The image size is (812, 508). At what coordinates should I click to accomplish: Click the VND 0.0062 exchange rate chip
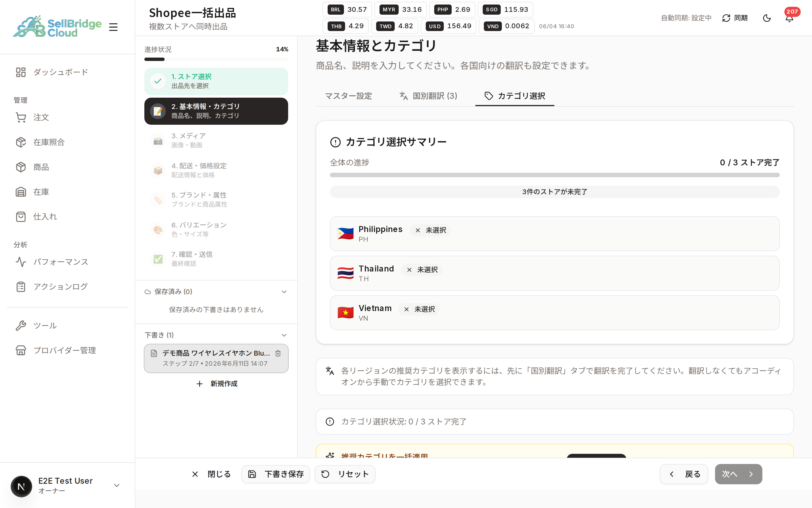click(x=507, y=26)
